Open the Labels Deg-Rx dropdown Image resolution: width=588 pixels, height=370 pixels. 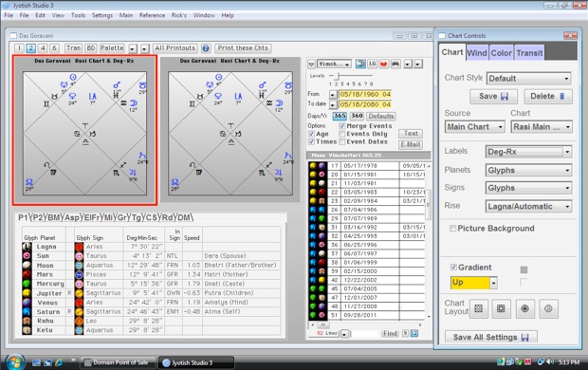coord(528,152)
